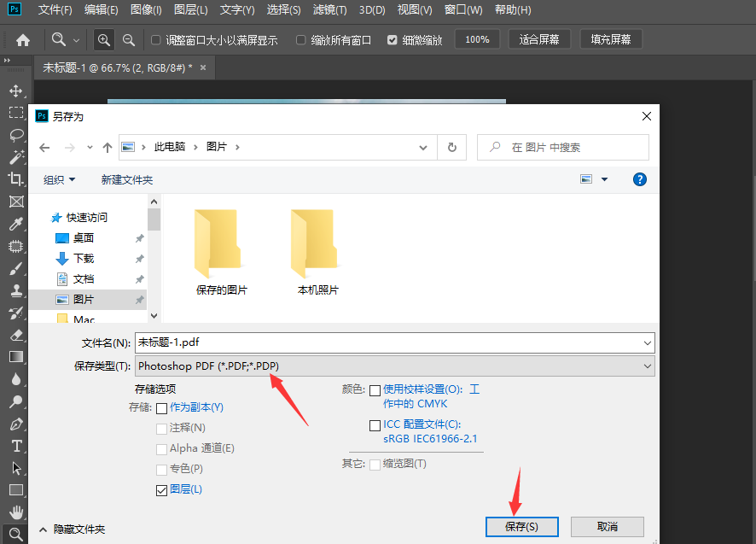Click the help question mark icon

click(639, 179)
